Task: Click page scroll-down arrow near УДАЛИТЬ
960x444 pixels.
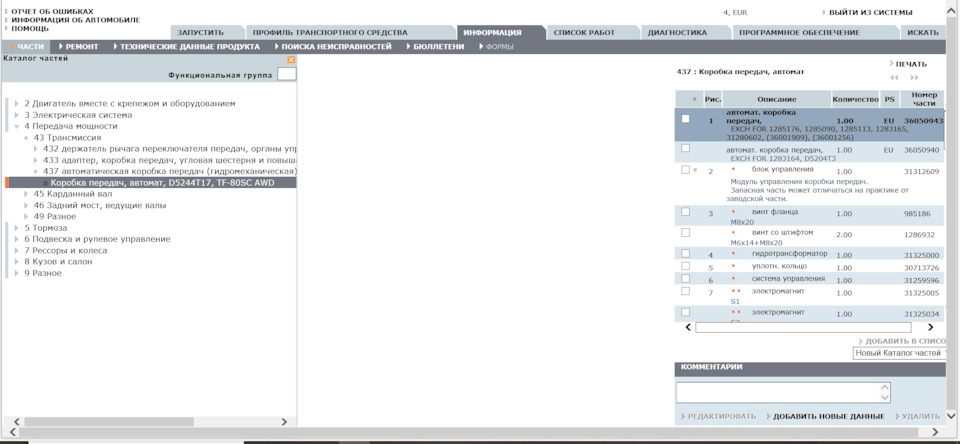Action: coord(951,416)
